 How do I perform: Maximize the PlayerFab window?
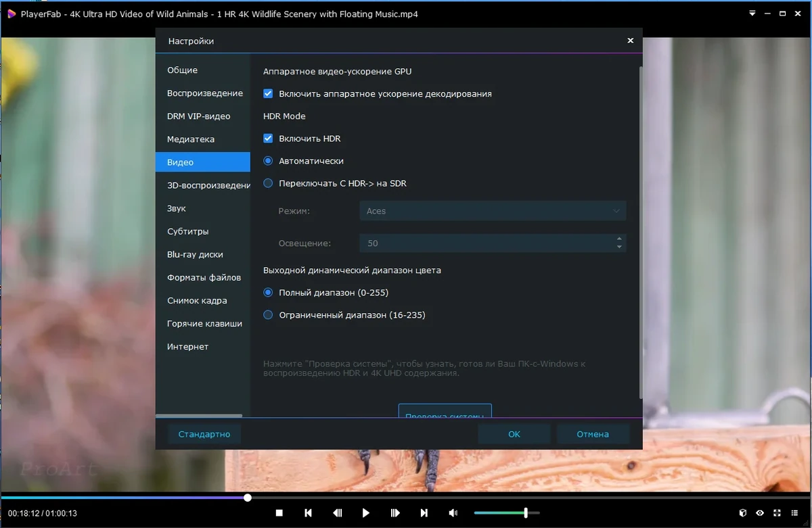click(783, 14)
